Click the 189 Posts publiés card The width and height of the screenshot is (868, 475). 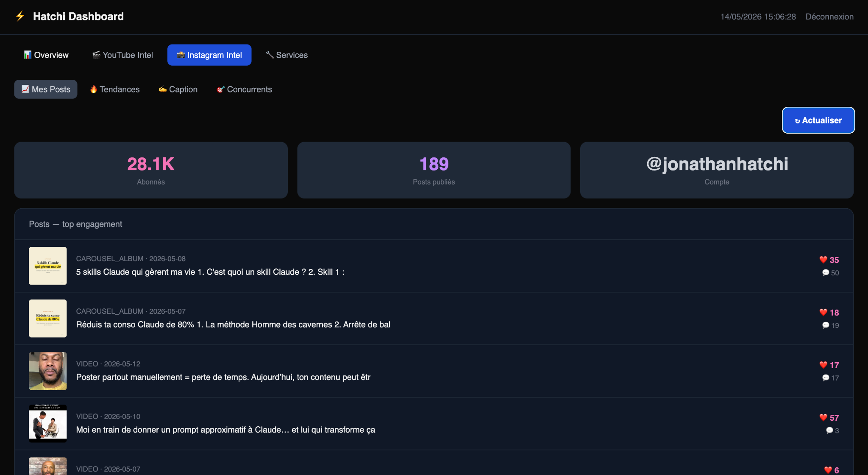tap(434, 170)
